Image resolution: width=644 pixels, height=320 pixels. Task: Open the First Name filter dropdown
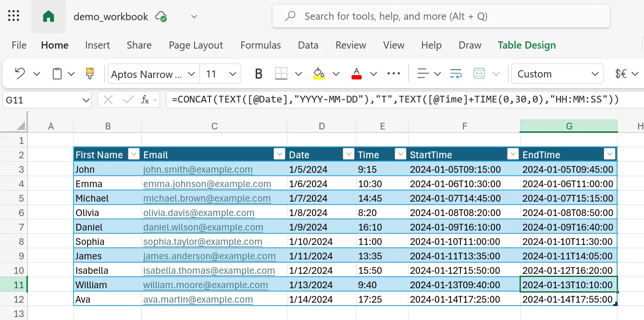coord(133,154)
